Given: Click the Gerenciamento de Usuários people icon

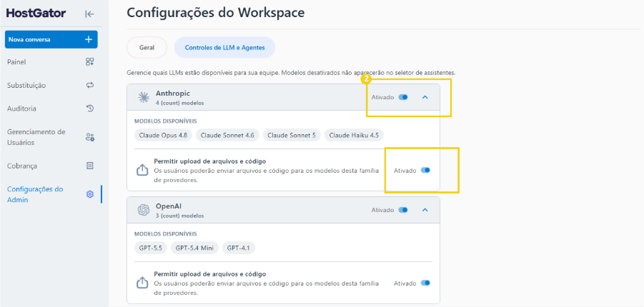Looking at the screenshot, I should (90, 137).
